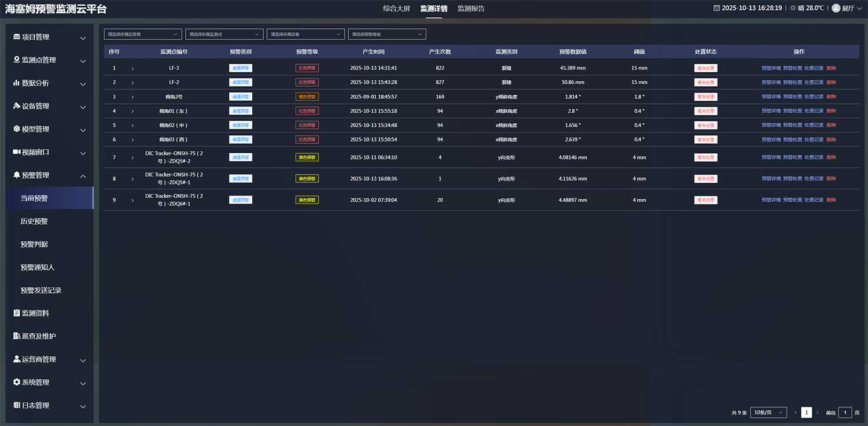Image resolution: width=868 pixels, height=426 pixels.
Task: Click the monitoring documents (监测资料) icon
Action: 16,313
